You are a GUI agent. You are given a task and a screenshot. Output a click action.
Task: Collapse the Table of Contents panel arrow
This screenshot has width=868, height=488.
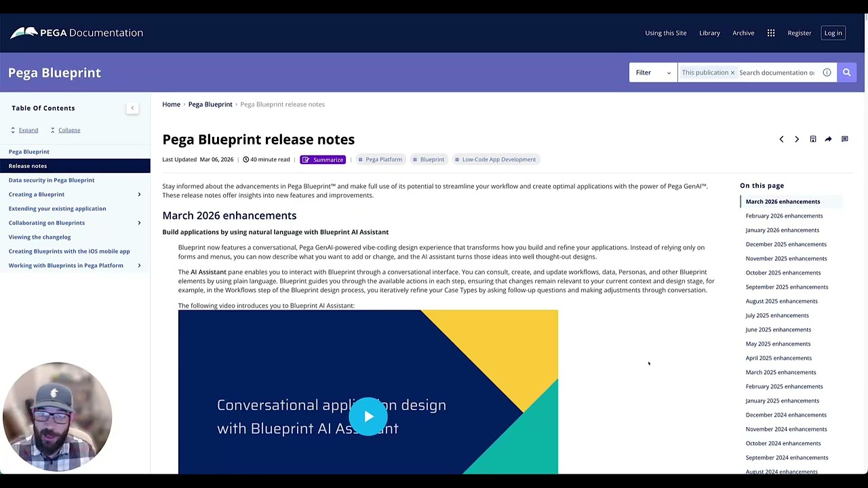tap(132, 108)
